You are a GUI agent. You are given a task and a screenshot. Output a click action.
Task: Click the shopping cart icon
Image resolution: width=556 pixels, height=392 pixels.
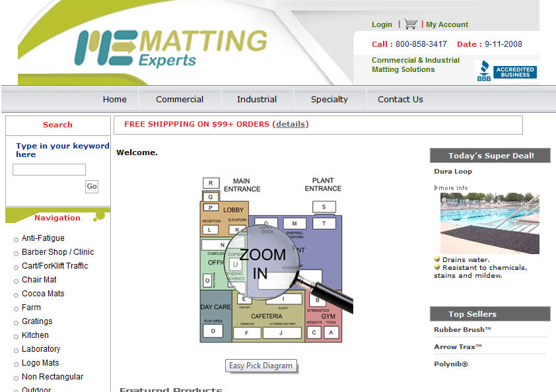pos(411,24)
